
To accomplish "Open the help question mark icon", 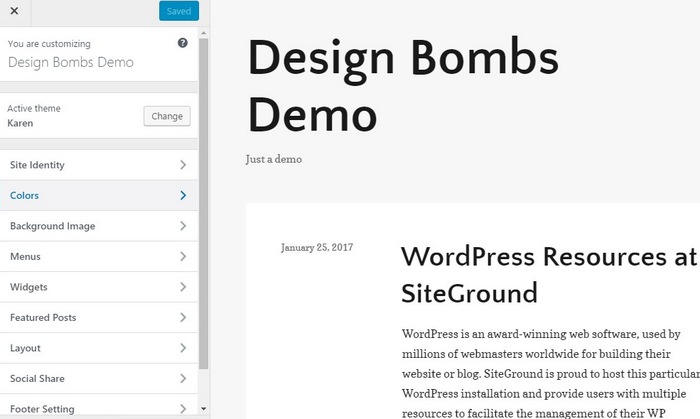I will pos(183,43).
